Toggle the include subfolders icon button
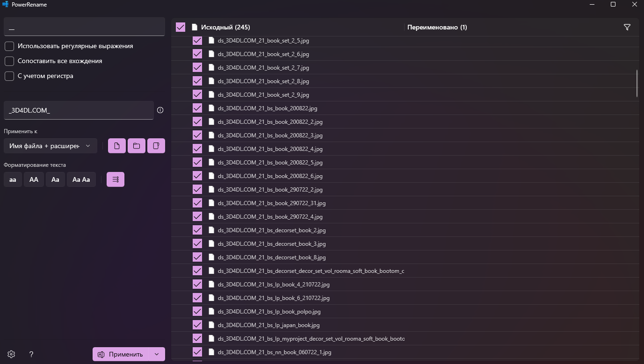This screenshot has height=364, width=644. tap(156, 146)
